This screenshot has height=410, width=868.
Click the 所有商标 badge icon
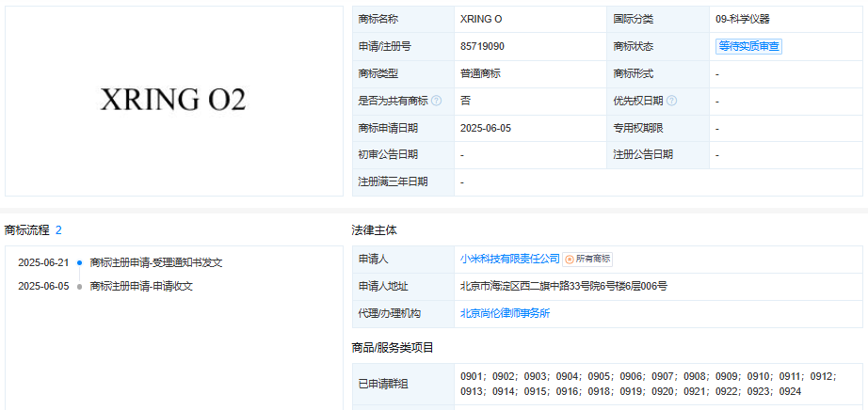click(x=569, y=259)
